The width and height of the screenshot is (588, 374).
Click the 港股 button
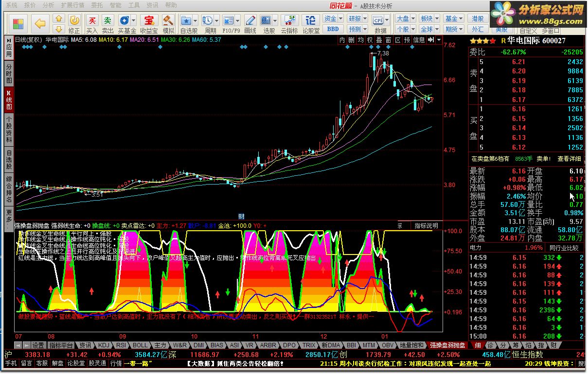[x=478, y=18]
